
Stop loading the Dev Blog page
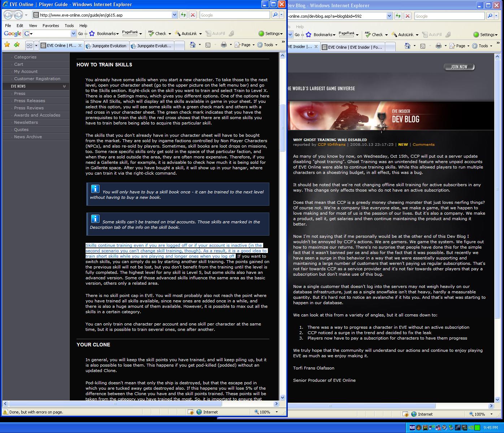408,16
